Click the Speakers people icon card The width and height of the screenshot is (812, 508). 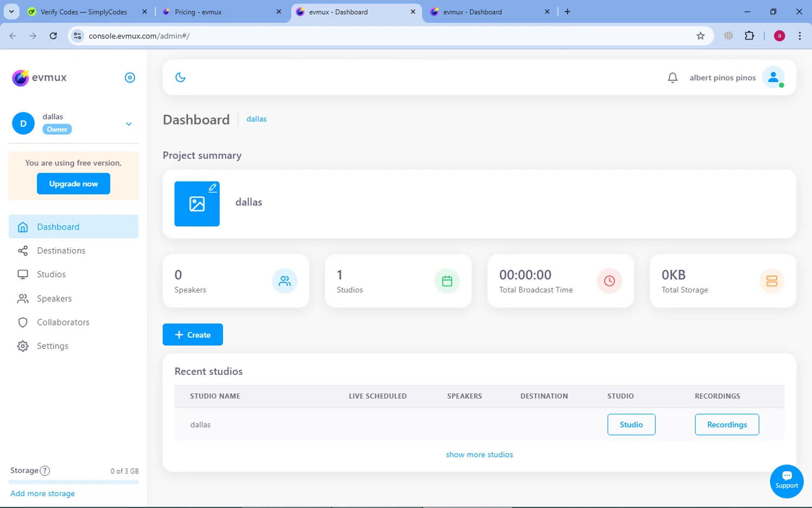284,281
